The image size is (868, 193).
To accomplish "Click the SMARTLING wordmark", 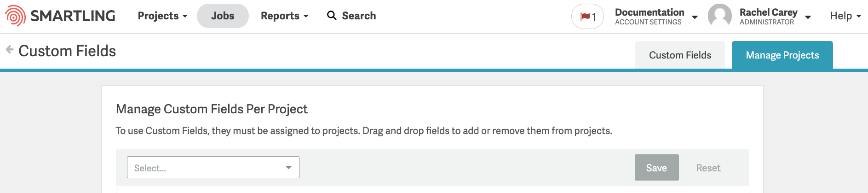I will click(73, 16).
